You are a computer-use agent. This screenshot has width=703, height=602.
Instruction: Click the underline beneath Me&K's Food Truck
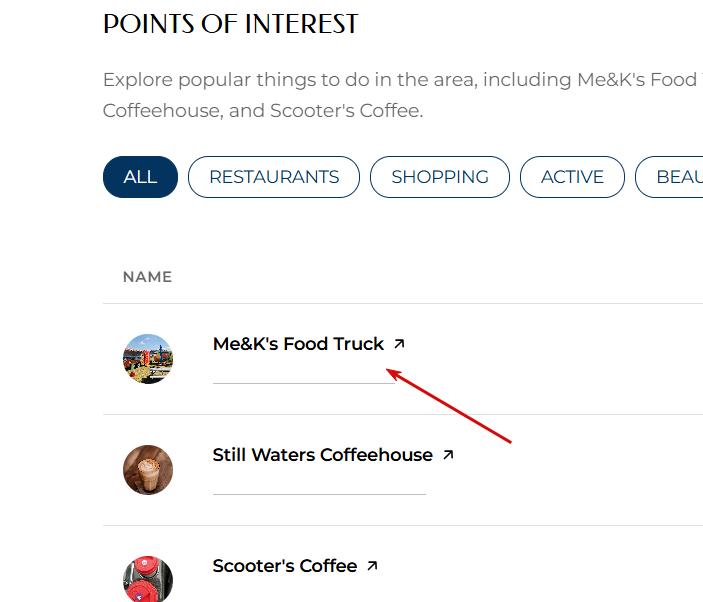point(304,383)
